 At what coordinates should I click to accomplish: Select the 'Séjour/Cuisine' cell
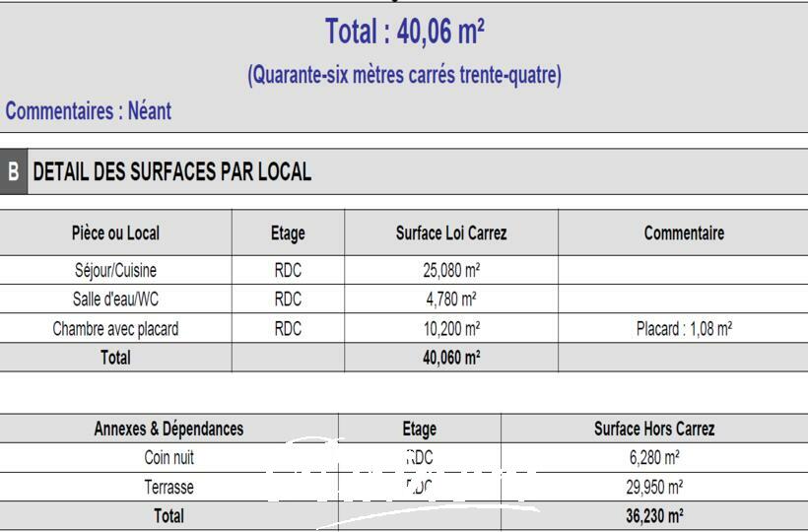tap(115, 270)
